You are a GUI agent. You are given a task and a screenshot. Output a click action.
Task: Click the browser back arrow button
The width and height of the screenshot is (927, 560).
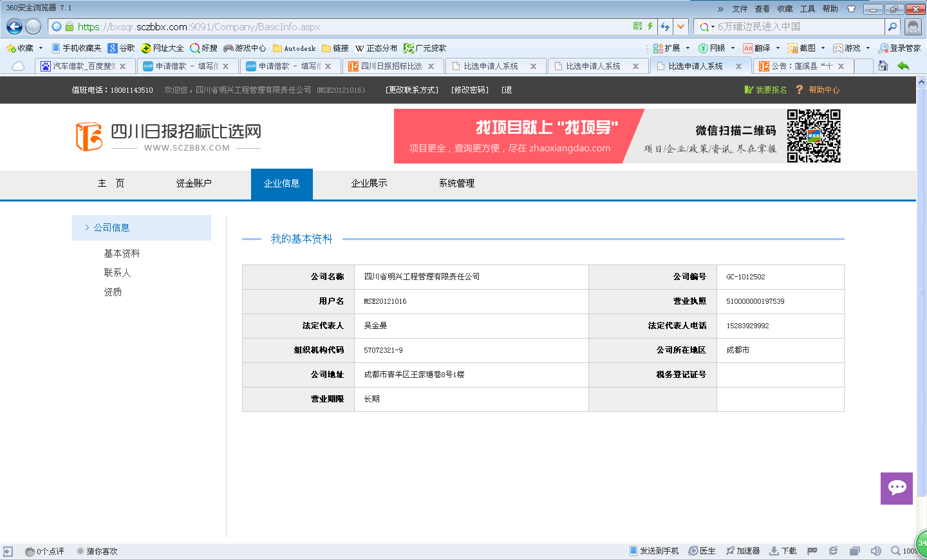click(x=14, y=26)
